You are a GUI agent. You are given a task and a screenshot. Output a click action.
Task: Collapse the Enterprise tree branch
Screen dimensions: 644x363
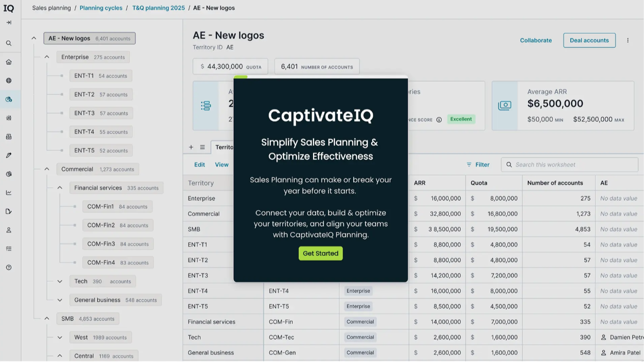coord(47,57)
